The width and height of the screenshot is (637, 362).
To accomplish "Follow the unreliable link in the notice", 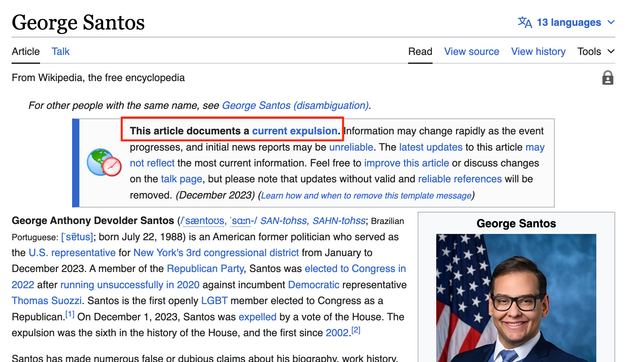I will pyautogui.click(x=351, y=147).
